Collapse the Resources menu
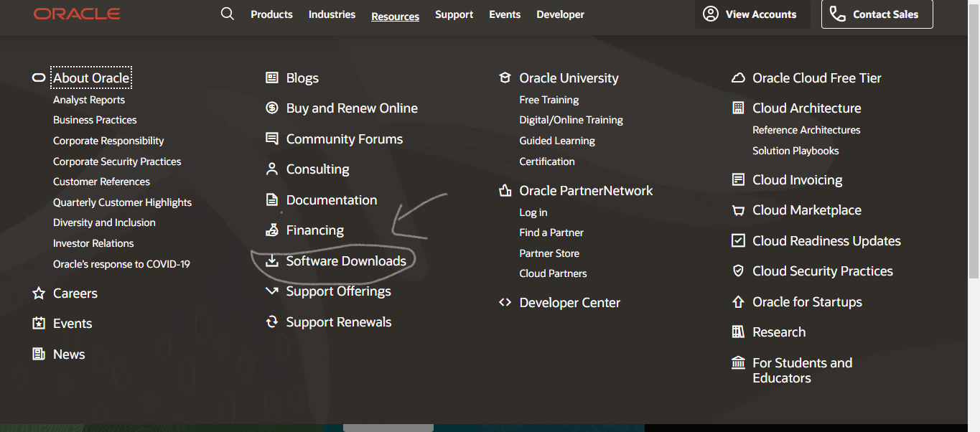Image resolution: width=980 pixels, height=432 pixels. pyautogui.click(x=395, y=16)
